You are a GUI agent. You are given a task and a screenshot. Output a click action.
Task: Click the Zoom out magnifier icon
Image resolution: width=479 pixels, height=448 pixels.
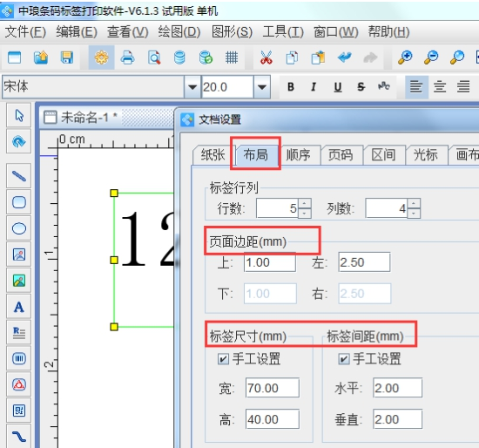pyautogui.click(x=431, y=58)
